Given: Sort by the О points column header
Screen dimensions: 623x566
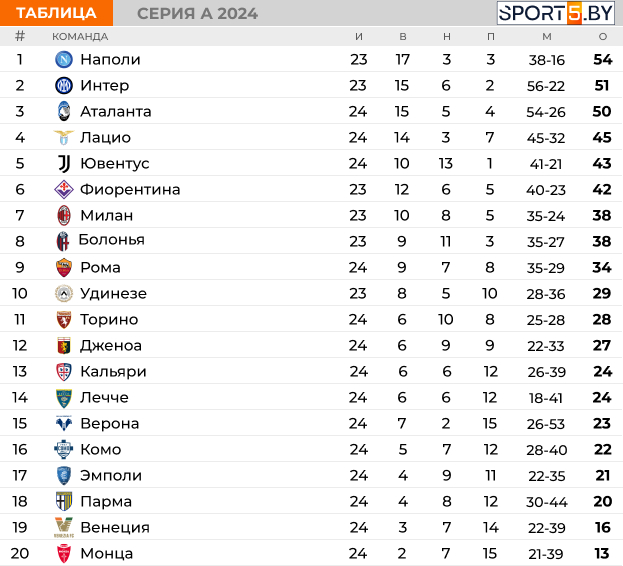Looking at the screenshot, I should click(603, 37).
